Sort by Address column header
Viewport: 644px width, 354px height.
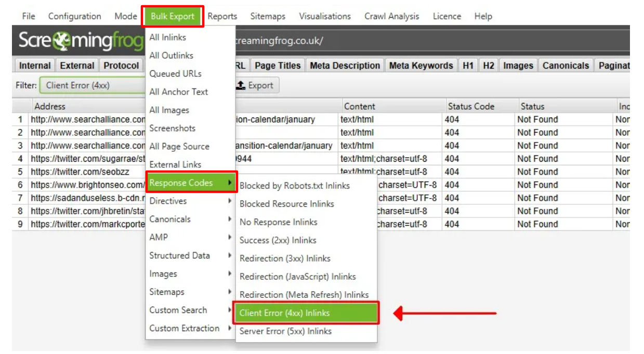click(x=50, y=107)
